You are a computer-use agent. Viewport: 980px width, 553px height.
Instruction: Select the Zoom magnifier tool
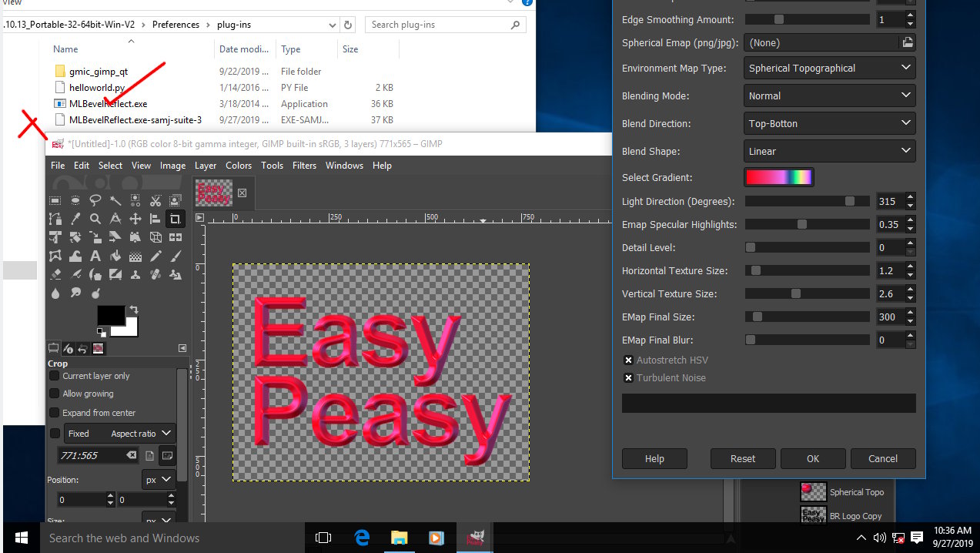point(95,219)
